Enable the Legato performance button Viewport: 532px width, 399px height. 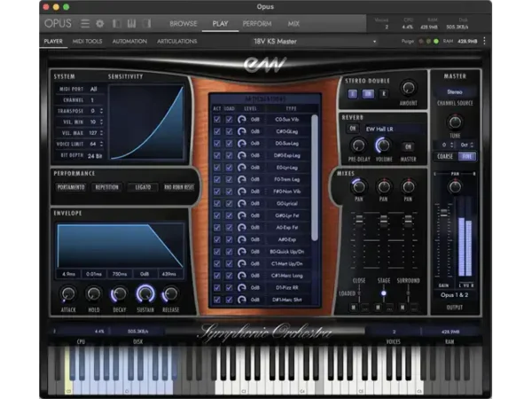pyautogui.click(x=143, y=187)
